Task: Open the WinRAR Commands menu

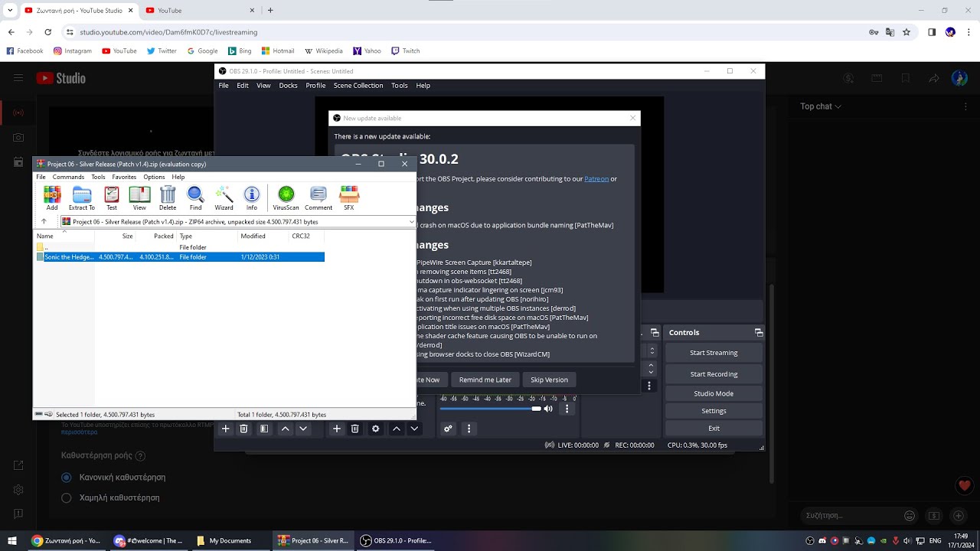Action: click(x=68, y=177)
